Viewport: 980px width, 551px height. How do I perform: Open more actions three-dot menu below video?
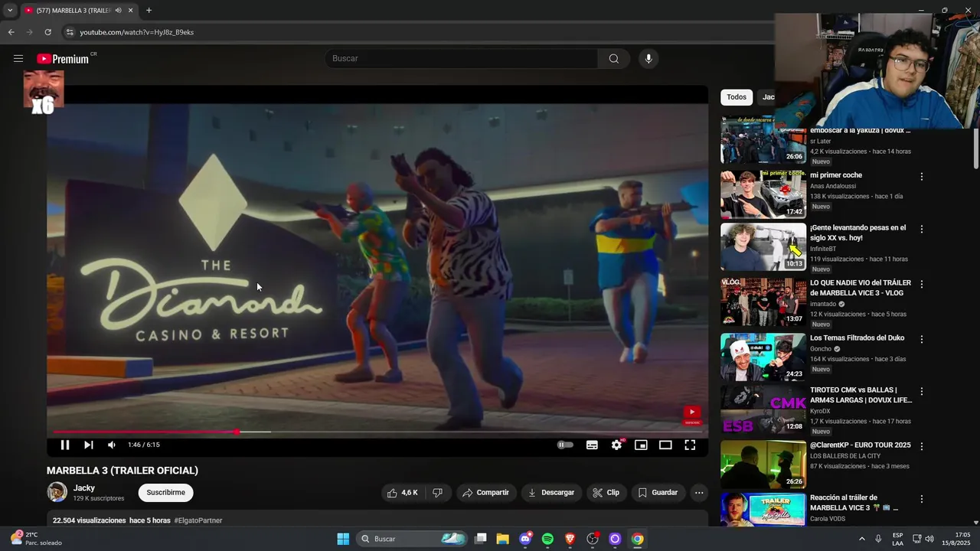[x=699, y=493]
